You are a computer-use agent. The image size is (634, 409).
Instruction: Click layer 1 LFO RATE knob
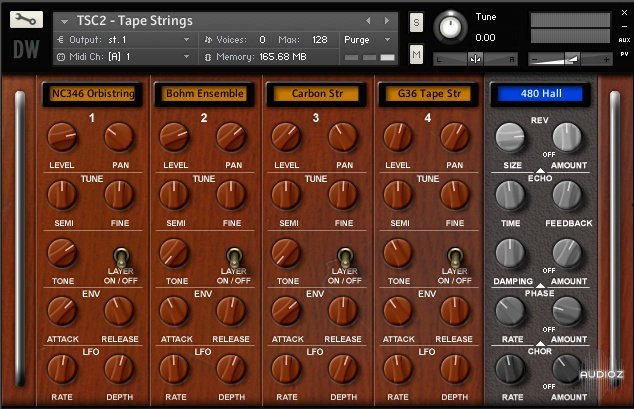click(62, 369)
